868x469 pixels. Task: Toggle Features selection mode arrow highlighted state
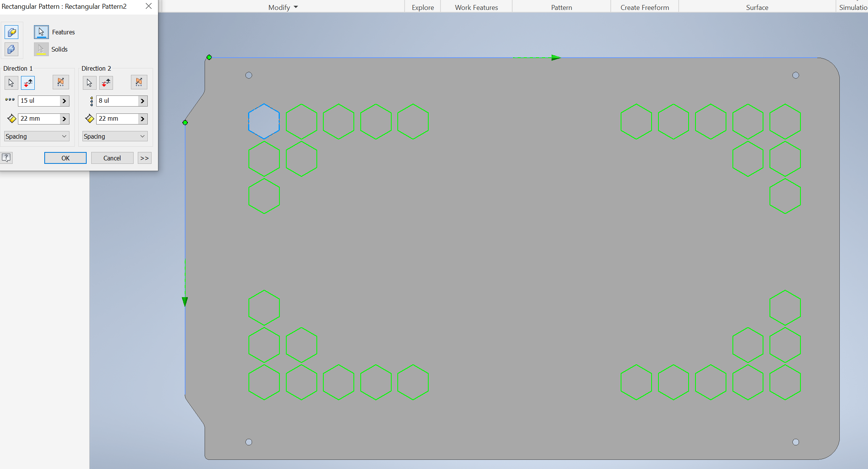pyautogui.click(x=41, y=32)
